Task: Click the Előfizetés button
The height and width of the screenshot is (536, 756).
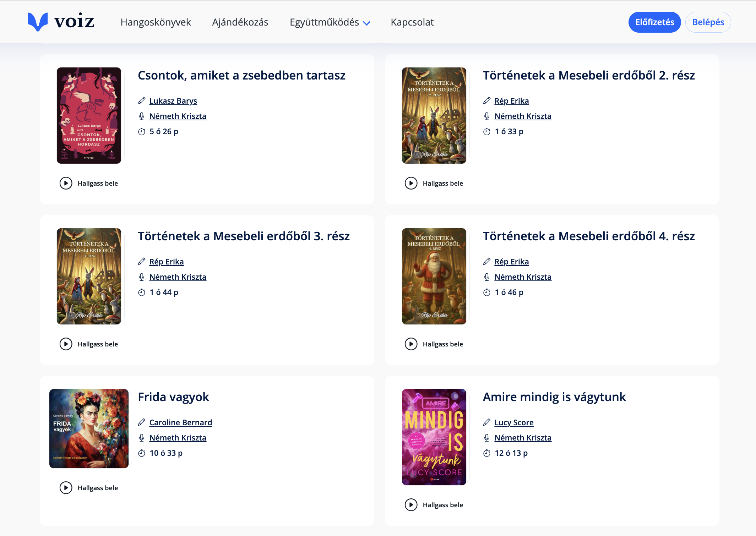Action: pyautogui.click(x=654, y=22)
